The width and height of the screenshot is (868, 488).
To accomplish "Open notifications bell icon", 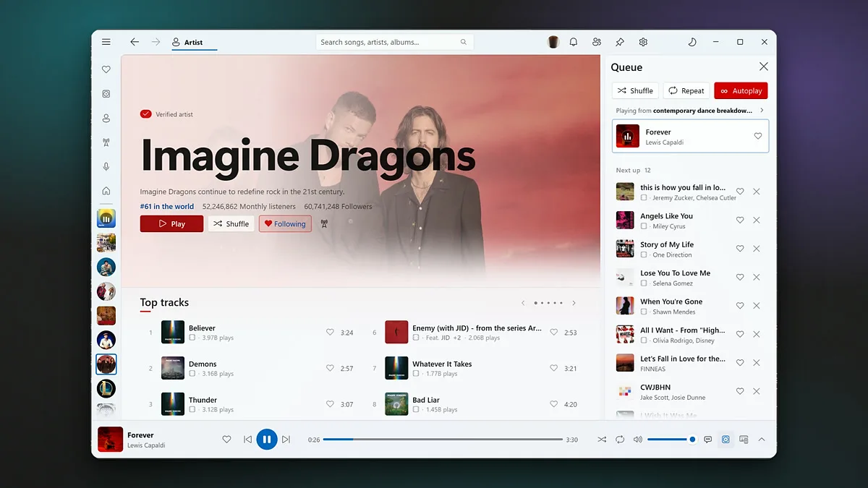I will [x=574, y=42].
